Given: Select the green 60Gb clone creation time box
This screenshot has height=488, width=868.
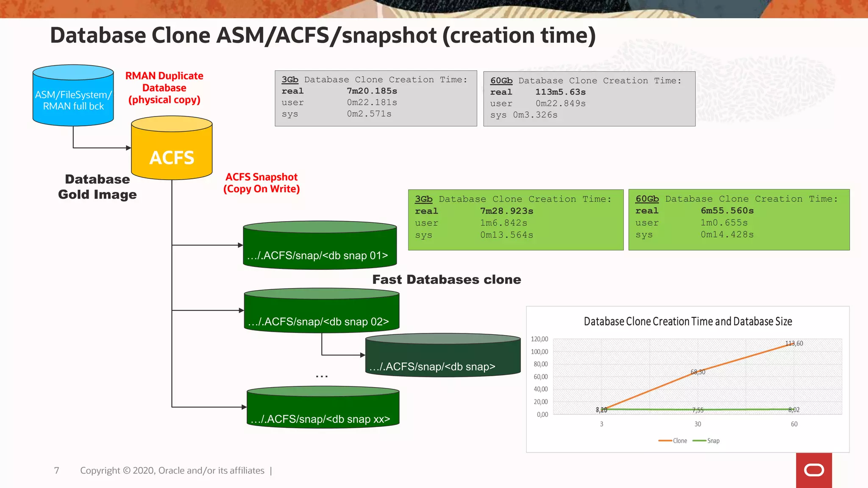Looking at the screenshot, I should point(739,220).
